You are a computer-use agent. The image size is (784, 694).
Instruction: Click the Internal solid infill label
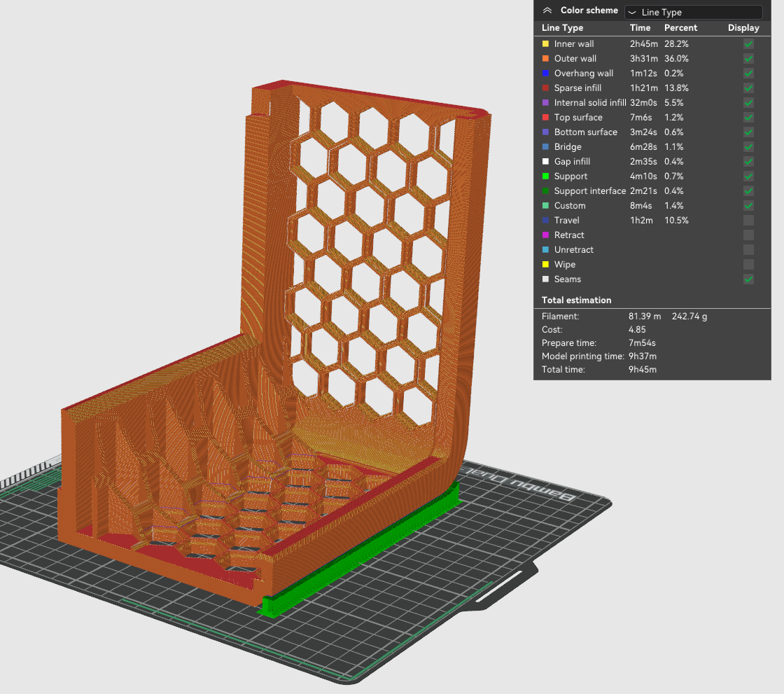pyautogui.click(x=590, y=102)
